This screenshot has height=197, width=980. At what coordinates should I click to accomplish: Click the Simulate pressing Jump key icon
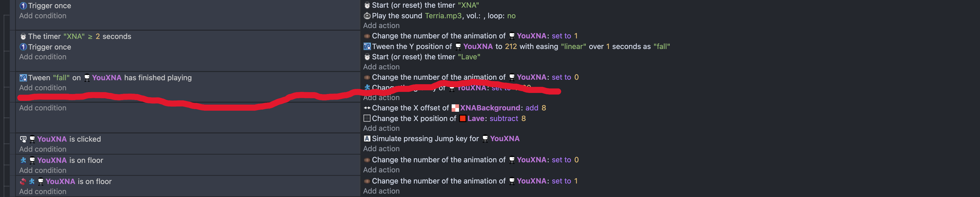(x=367, y=139)
